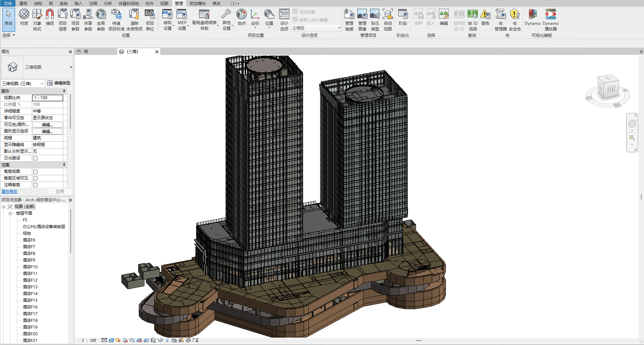Open 管理图像 manage images
644x345 pixels.
[x=362, y=20]
